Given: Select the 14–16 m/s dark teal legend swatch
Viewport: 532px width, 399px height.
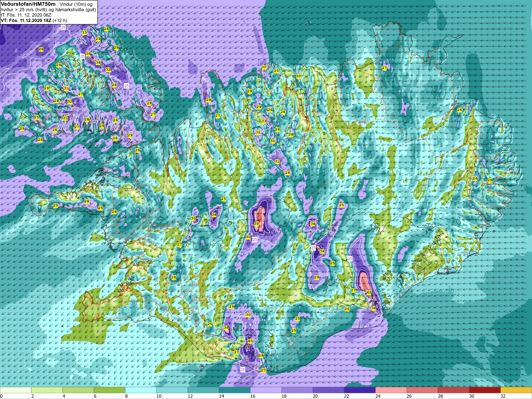Looking at the screenshot, I should click(234, 390).
